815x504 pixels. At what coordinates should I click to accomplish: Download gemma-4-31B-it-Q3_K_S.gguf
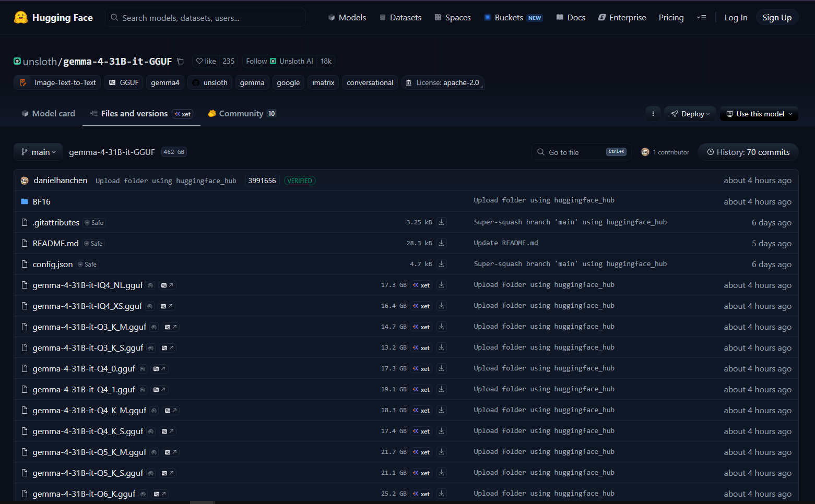coord(442,347)
